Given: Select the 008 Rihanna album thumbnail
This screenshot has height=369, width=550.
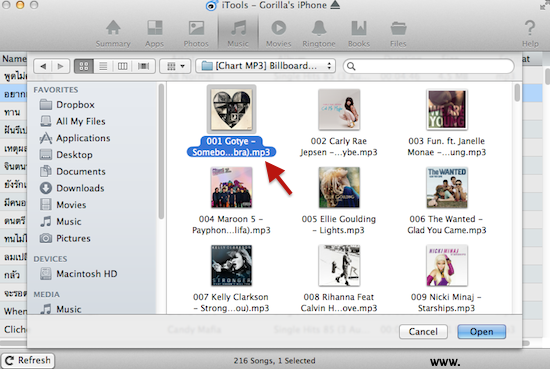Looking at the screenshot, I should (339, 266).
